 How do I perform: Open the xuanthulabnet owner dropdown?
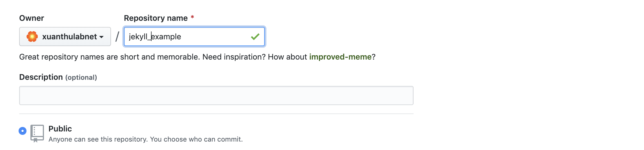(x=65, y=37)
